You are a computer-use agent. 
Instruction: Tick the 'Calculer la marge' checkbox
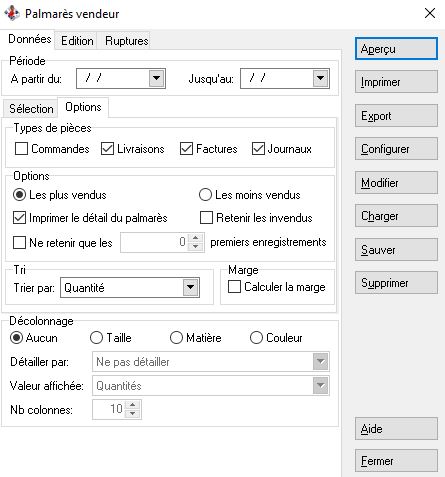pyautogui.click(x=234, y=287)
